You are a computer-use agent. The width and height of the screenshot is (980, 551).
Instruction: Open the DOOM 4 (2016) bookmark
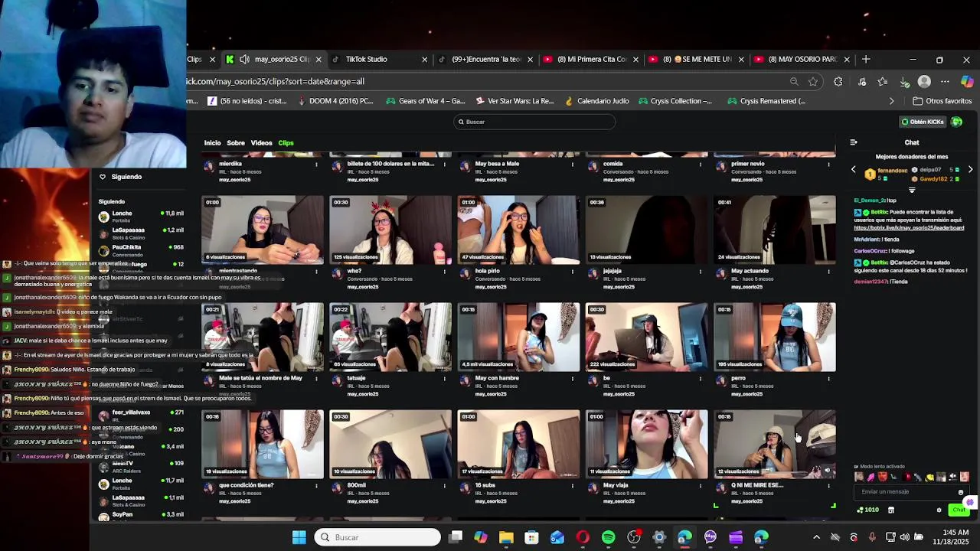pyautogui.click(x=335, y=101)
